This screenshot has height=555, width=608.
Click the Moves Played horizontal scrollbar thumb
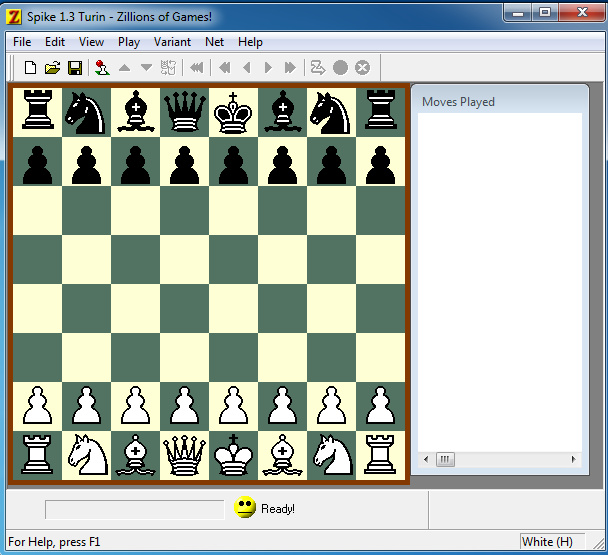point(445,460)
